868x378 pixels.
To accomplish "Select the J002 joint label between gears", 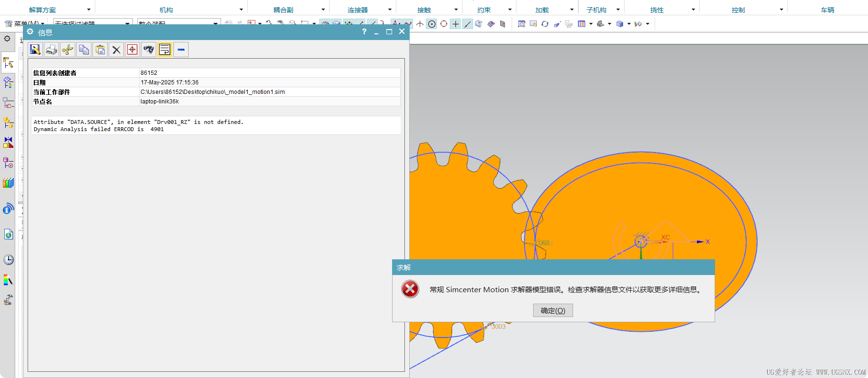I will pos(543,243).
